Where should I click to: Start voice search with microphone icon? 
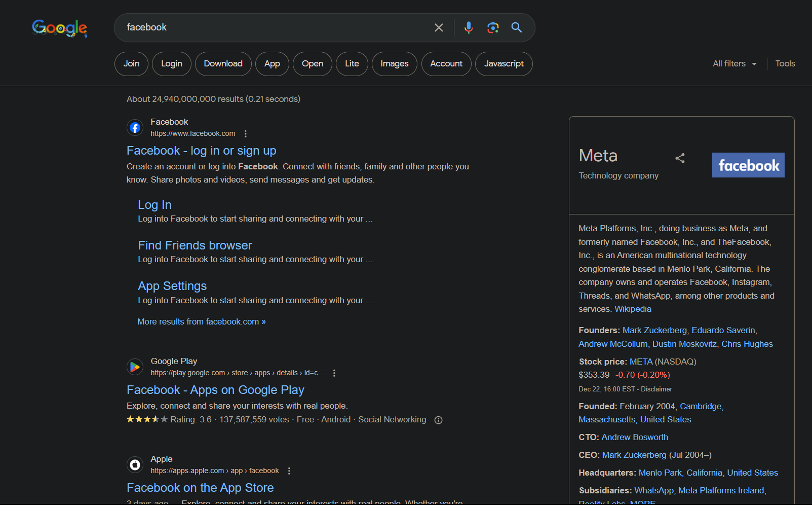pos(469,27)
